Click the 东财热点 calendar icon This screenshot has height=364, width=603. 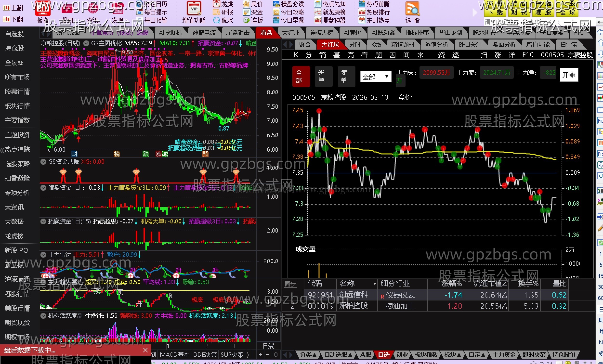(x=362, y=20)
